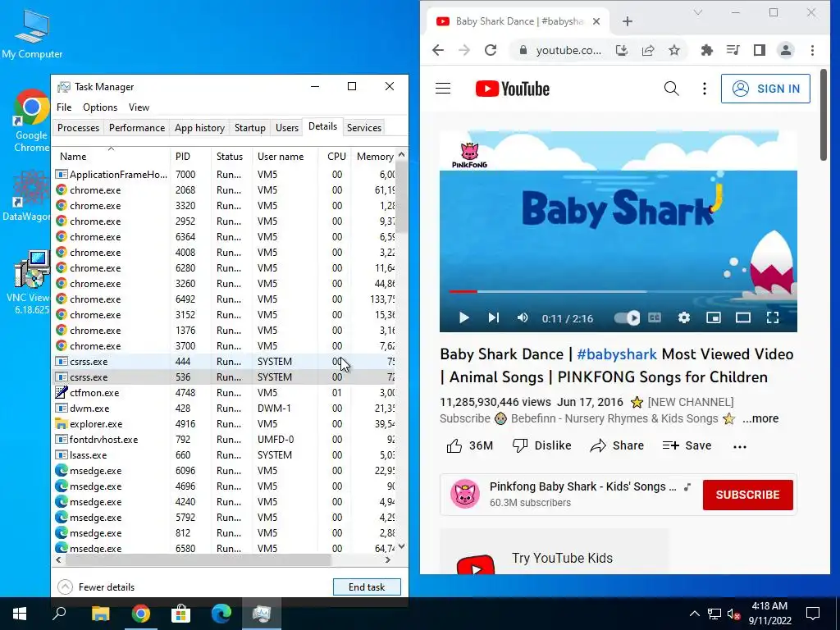Screen dimensions: 840x630
Task: Bookmark this tab with star
Action: 674,50
